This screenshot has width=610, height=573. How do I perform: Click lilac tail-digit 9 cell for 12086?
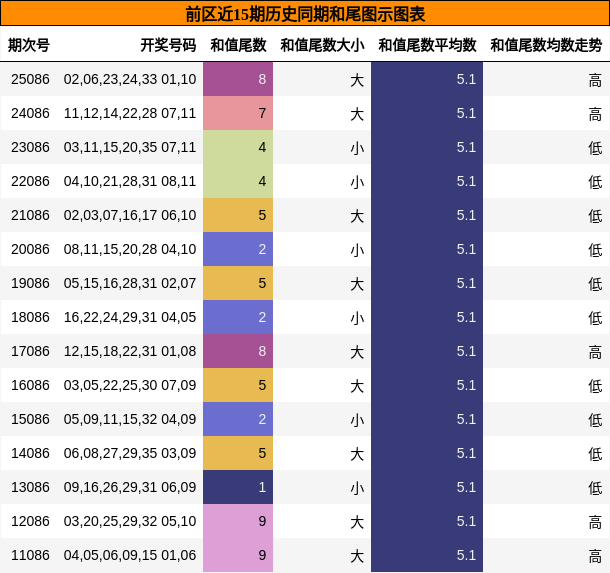click(238, 521)
